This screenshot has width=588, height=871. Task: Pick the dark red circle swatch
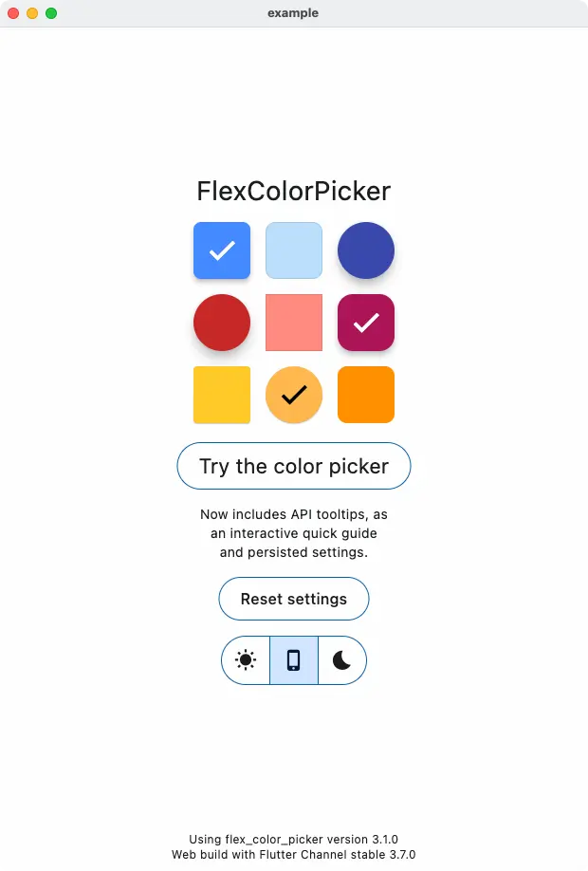[x=221, y=323]
